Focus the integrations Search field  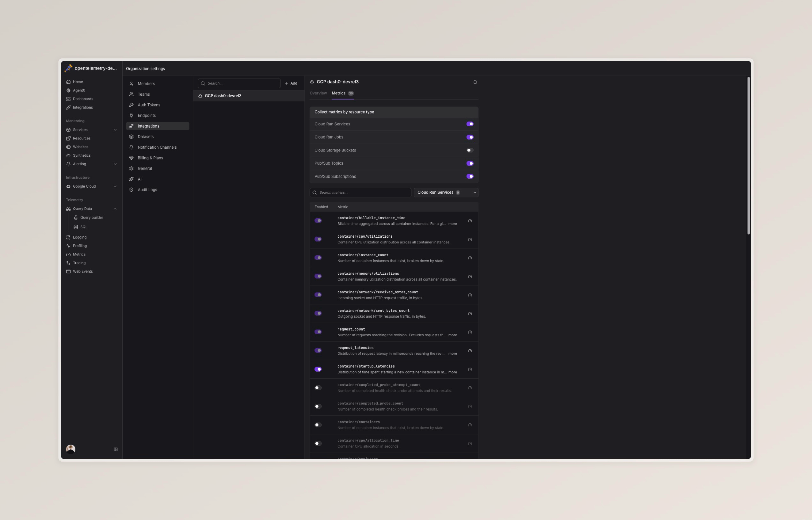[x=239, y=83]
